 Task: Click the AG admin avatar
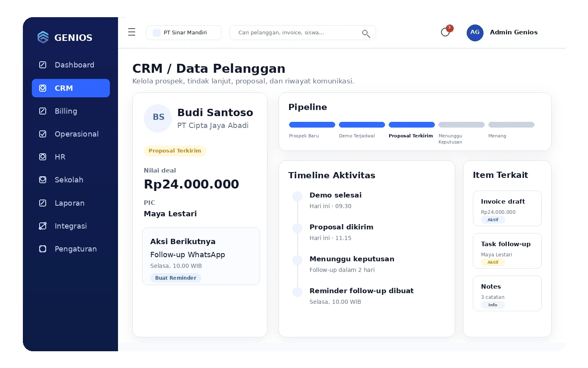[475, 32]
